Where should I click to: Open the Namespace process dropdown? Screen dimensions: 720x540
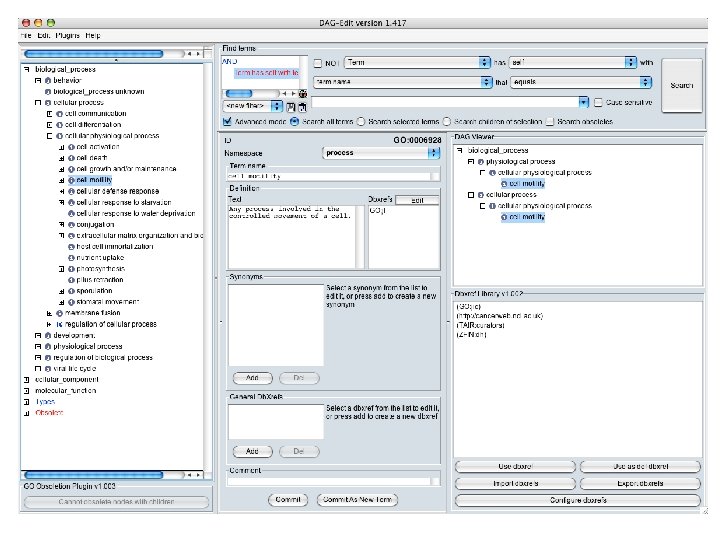pyautogui.click(x=381, y=153)
